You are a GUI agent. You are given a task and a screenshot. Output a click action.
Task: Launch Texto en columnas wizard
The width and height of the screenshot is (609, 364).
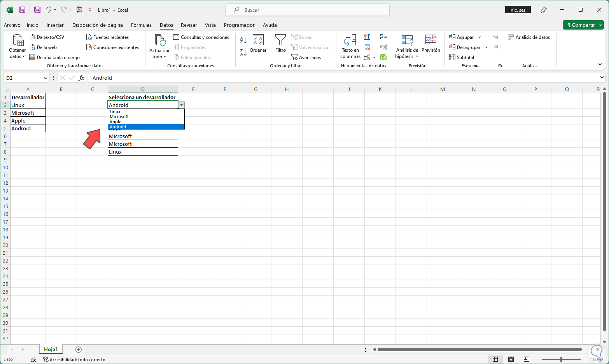350,46
